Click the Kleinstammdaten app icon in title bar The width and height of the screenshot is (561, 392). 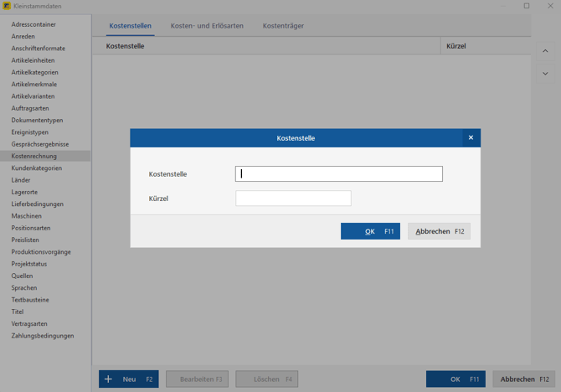pyautogui.click(x=7, y=6)
